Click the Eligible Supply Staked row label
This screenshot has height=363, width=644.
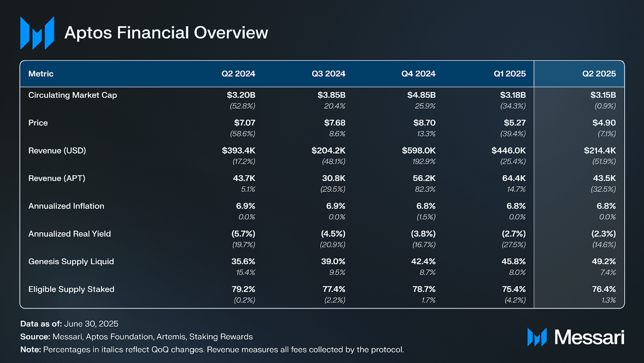71,289
